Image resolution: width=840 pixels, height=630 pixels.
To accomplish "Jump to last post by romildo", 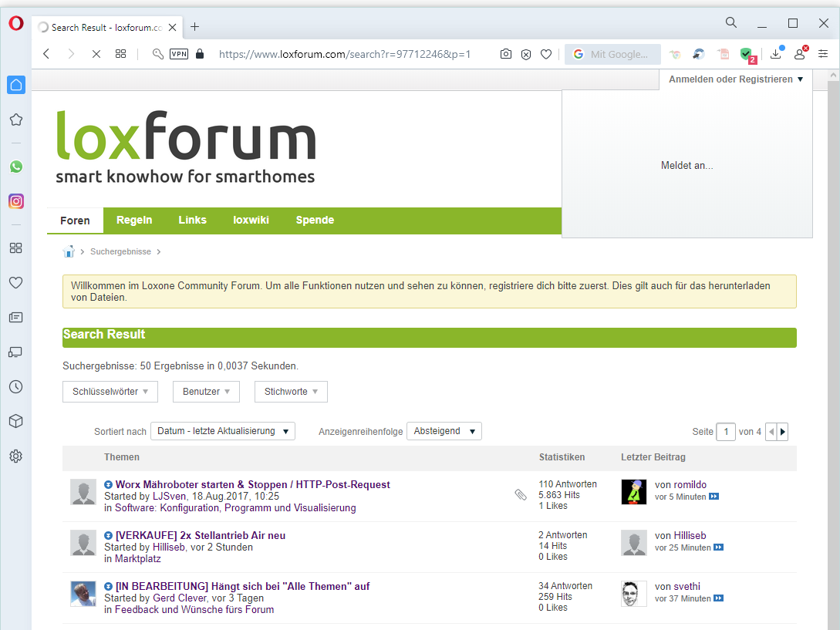I will click(x=713, y=497).
